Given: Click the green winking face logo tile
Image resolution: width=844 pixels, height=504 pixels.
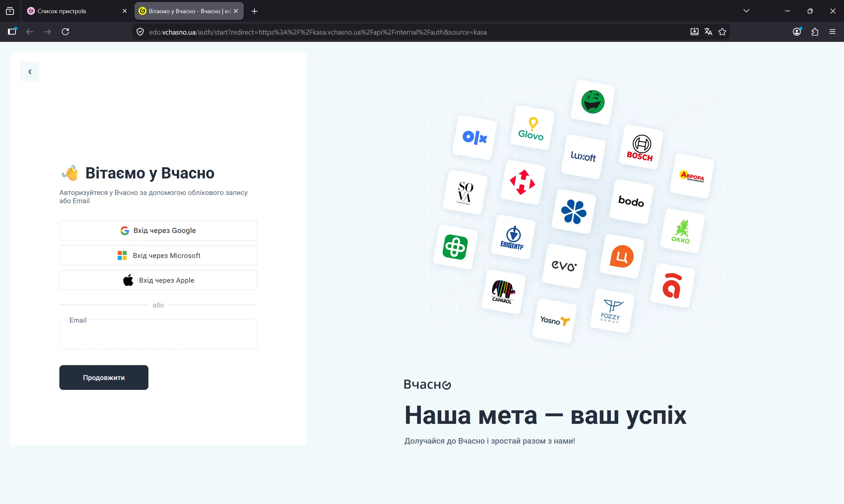Looking at the screenshot, I should (x=593, y=102).
